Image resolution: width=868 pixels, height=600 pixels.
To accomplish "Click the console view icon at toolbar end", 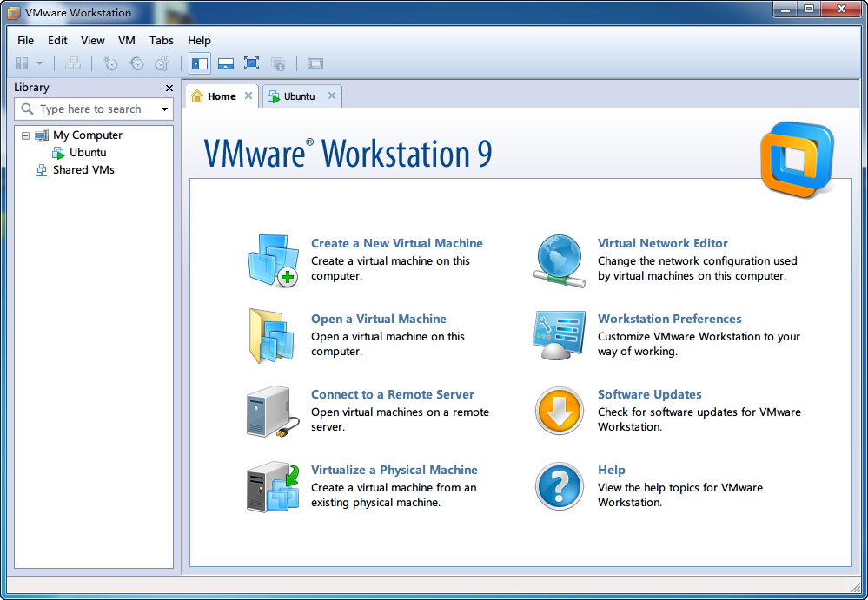I will click(x=315, y=63).
